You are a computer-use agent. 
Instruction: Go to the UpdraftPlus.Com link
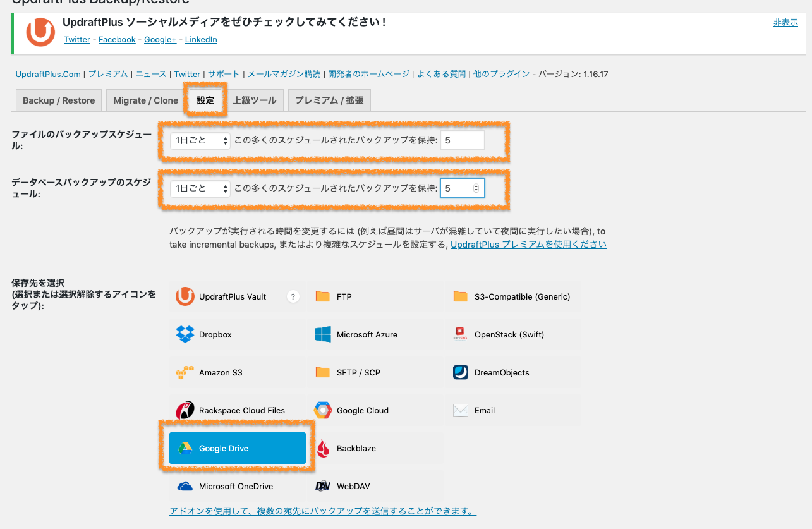48,74
